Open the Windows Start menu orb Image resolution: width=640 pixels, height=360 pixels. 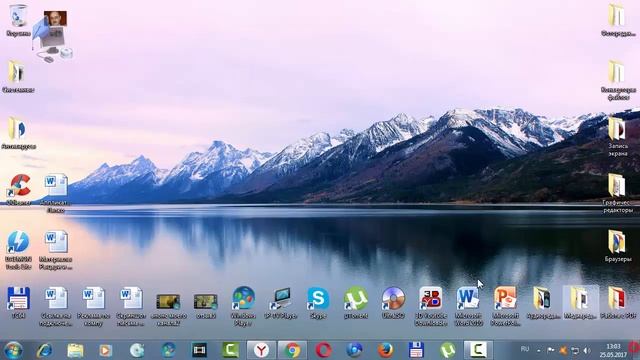point(13,350)
